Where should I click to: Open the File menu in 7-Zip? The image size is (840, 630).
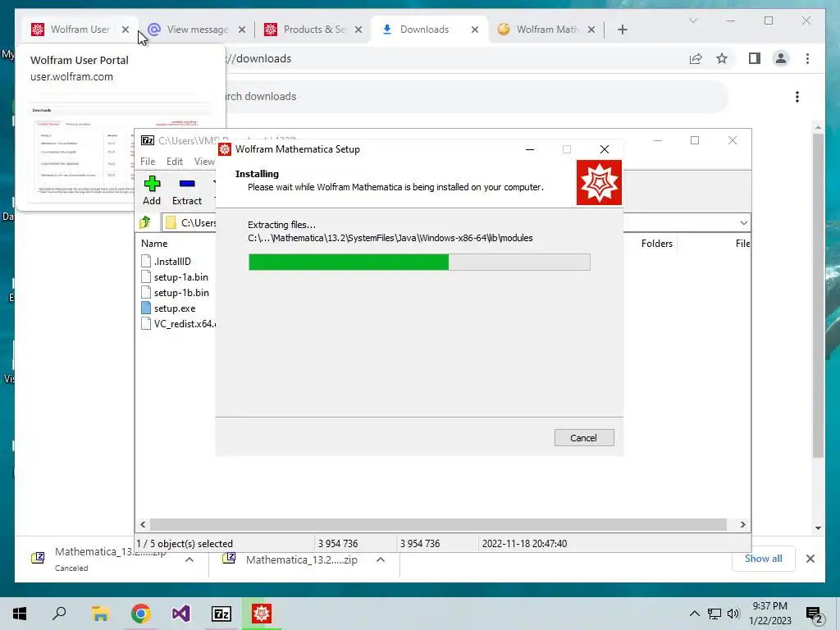[148, 162]
